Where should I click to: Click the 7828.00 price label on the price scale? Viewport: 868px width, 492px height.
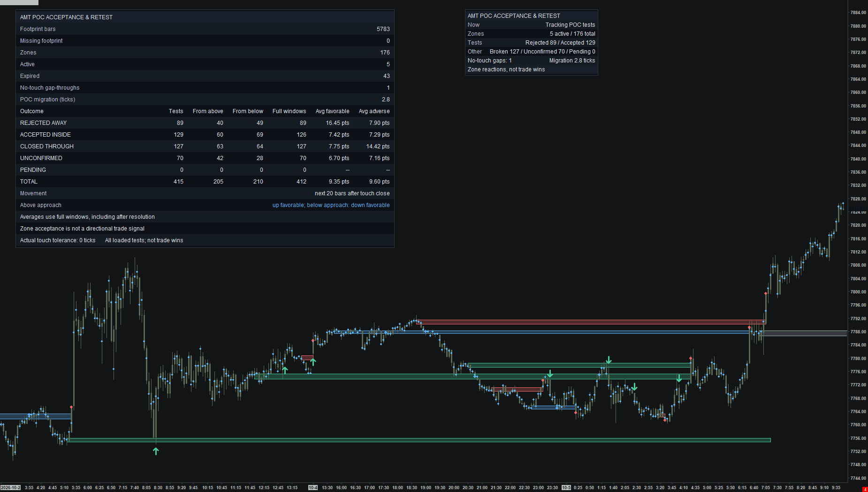(x=858, y=199)
